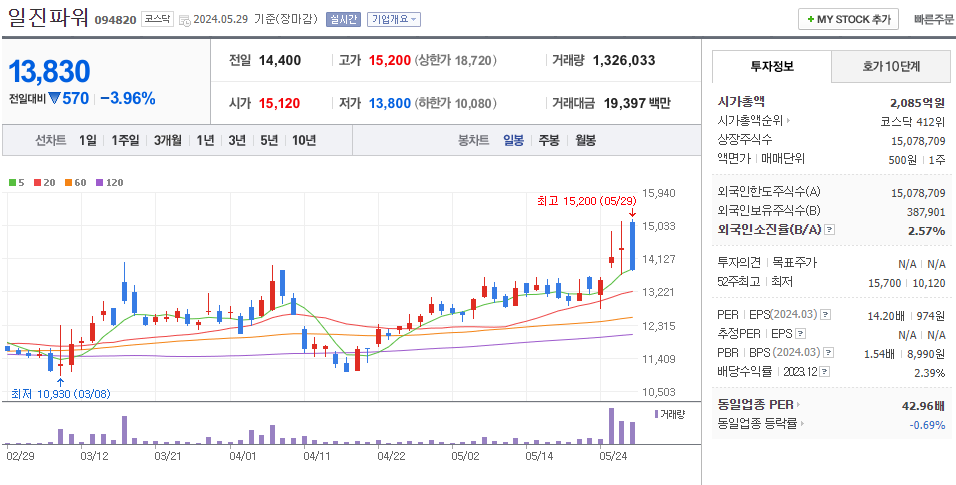This screenshot has width=956, height=485.
Task: Click the tallest volume bar near 05/24
Action: 612,426
